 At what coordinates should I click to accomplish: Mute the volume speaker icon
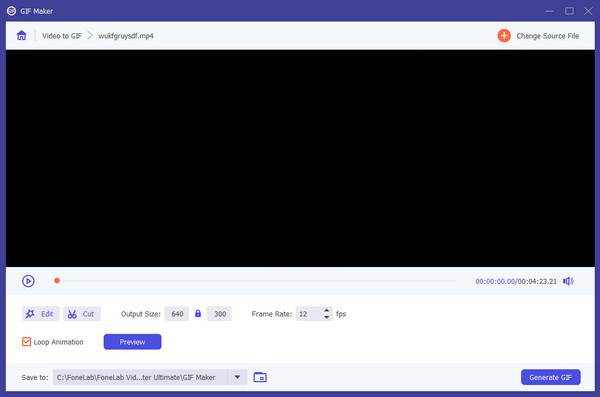click(568, 281)
